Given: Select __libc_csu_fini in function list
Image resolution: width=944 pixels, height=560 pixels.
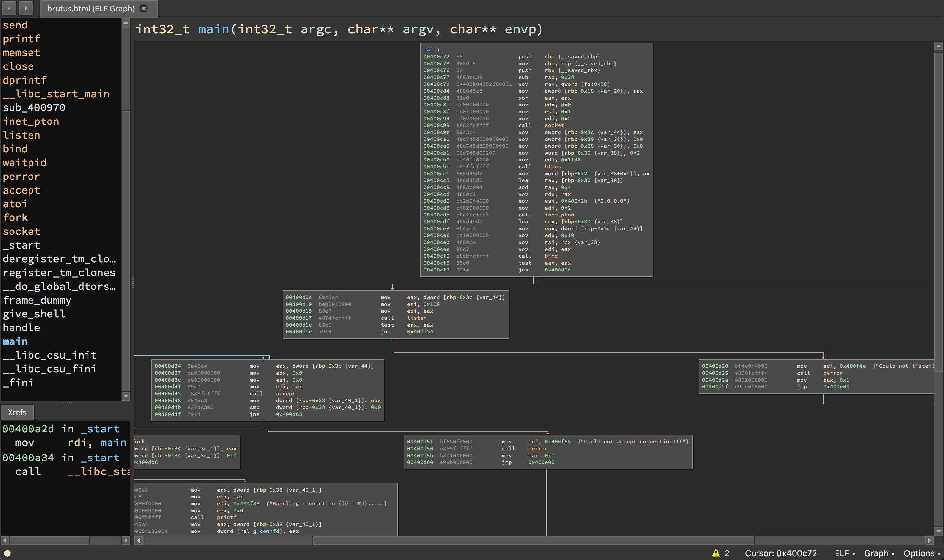Looking at the screenshot, I should tap(49, 369).
